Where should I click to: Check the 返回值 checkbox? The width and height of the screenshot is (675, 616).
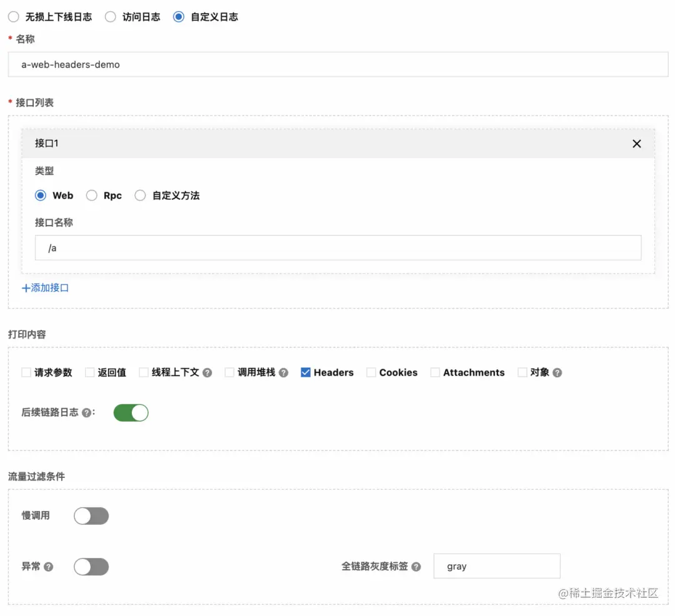(89, 372)
